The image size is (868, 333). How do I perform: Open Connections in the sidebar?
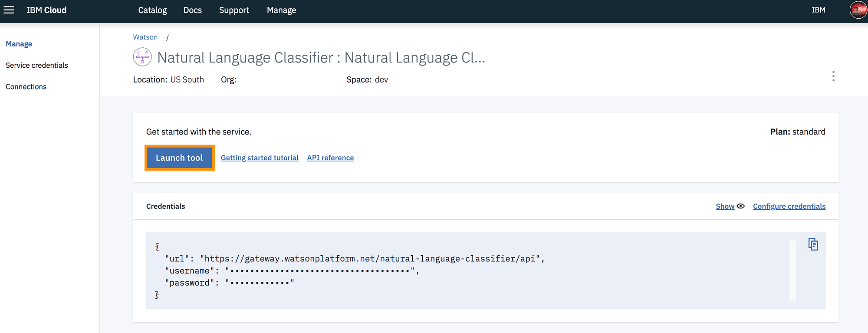click(x=26, y=87)
